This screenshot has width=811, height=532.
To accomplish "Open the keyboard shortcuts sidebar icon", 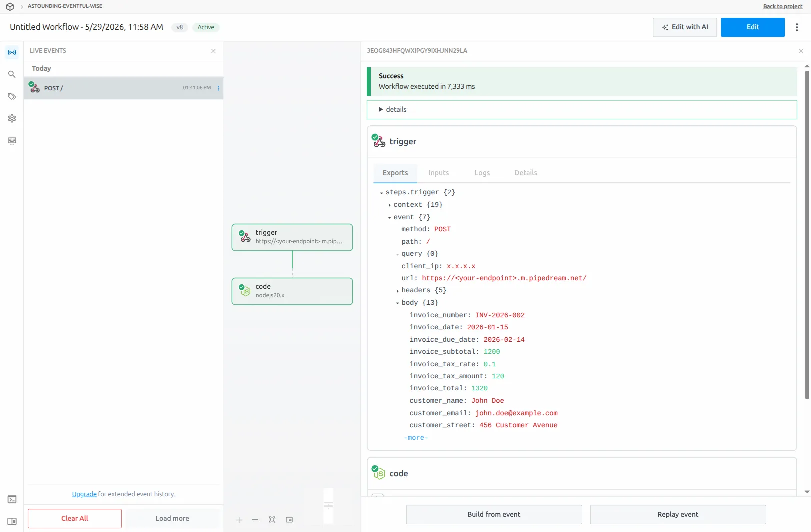I will pos(12,141).
